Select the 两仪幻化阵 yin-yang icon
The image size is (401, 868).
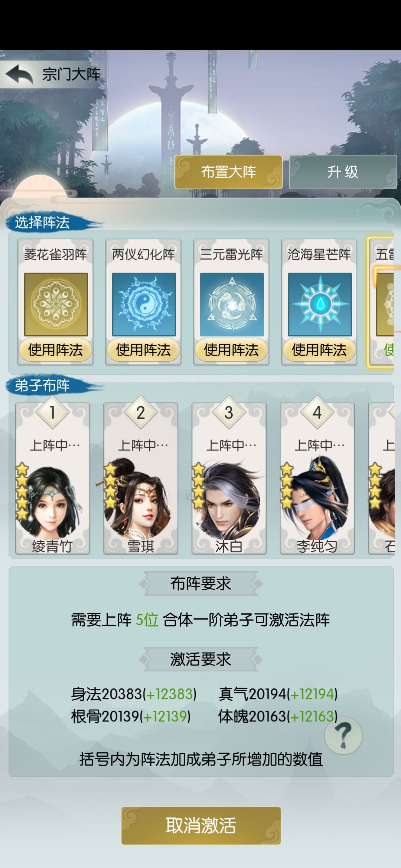tap(144, 304)
